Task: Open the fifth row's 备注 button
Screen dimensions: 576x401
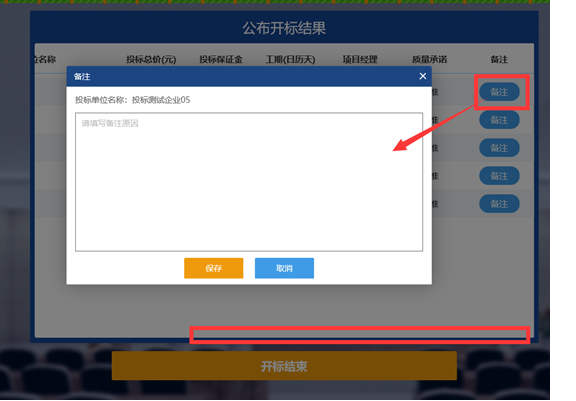Action: pos(499,204)
